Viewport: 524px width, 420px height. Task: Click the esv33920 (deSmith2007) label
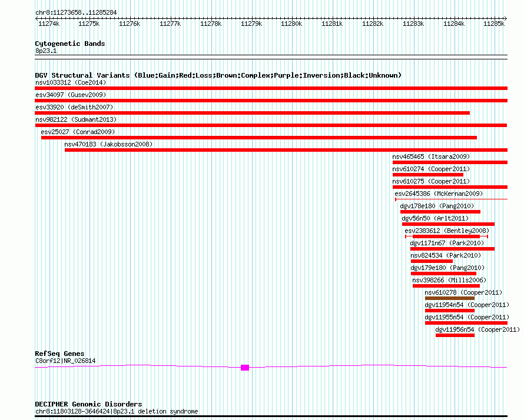74,107
